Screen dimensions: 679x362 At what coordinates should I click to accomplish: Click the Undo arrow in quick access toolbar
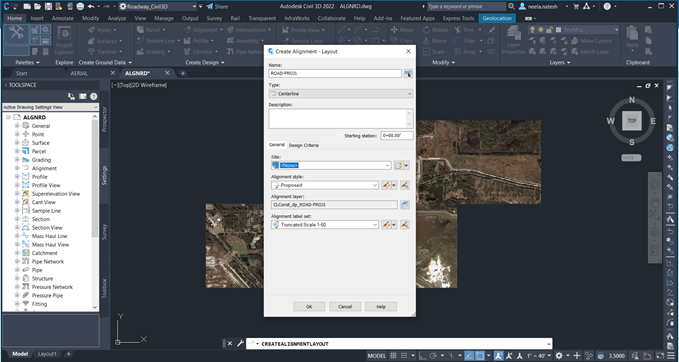point(91,6)
